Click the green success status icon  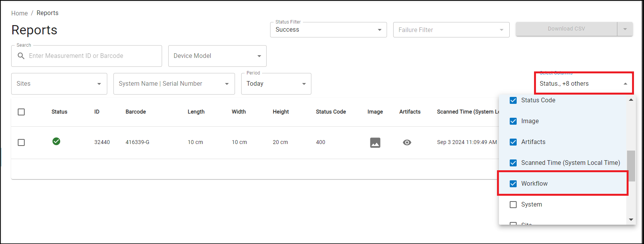[56, 141]
